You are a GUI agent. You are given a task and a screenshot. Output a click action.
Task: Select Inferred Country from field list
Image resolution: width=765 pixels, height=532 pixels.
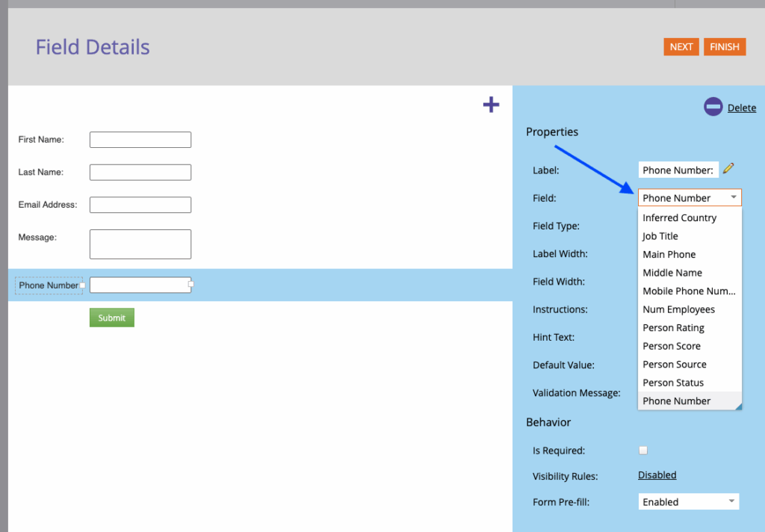[679, 217]
